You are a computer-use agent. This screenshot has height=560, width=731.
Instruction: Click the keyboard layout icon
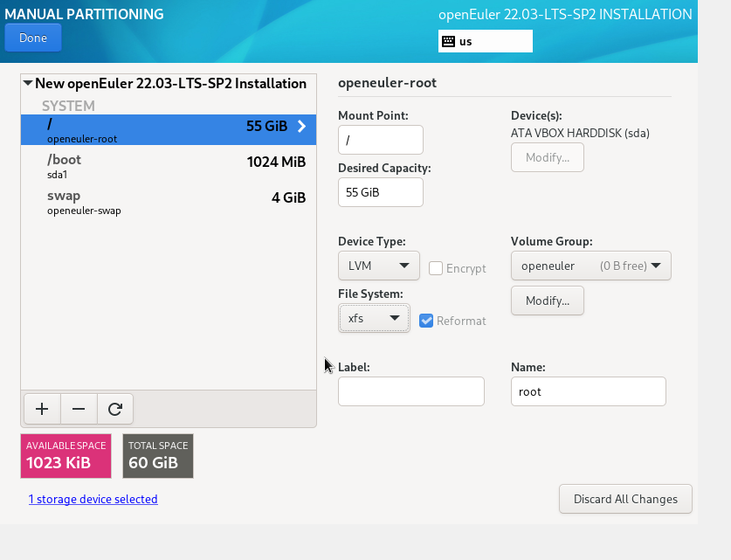[449, 41]
